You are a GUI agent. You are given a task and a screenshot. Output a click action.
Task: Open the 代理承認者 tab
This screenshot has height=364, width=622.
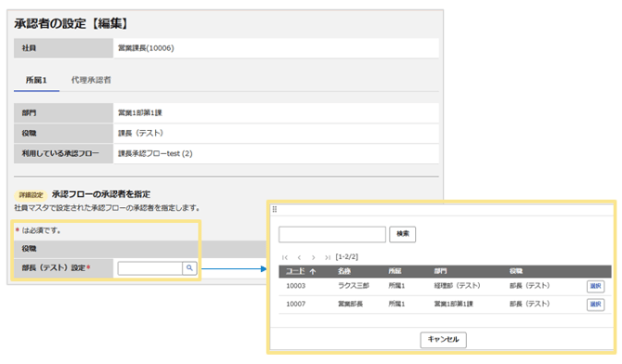coord(91,80)
